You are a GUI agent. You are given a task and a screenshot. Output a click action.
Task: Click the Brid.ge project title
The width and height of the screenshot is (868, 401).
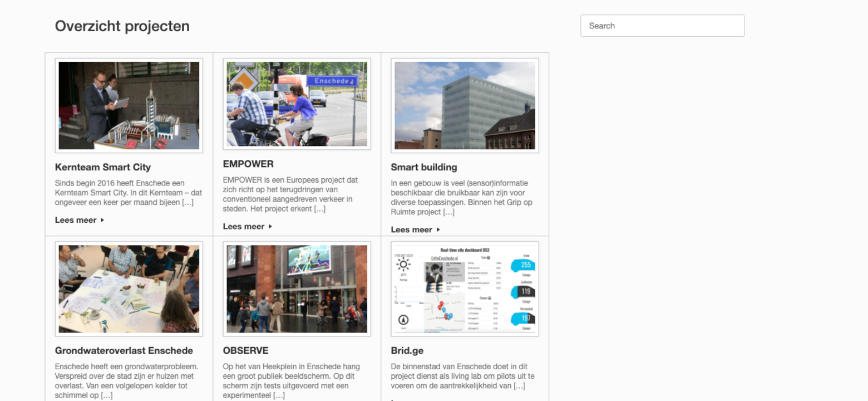407,350
